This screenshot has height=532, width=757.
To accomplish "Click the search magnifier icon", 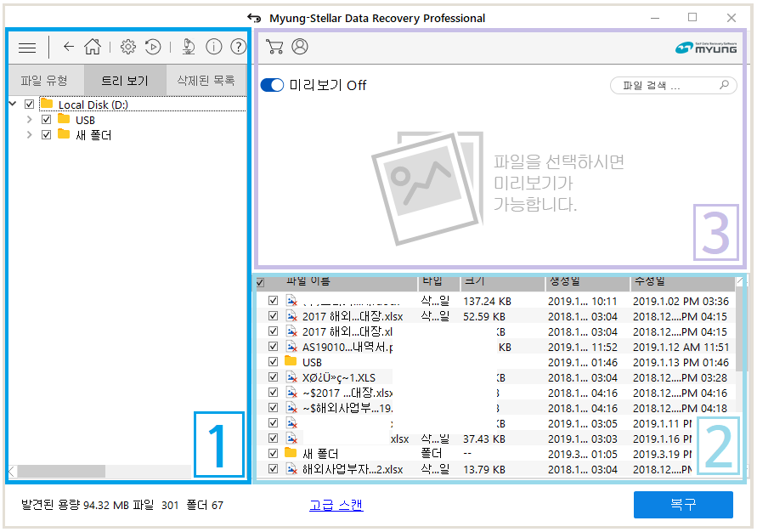I will coord(724,85).
